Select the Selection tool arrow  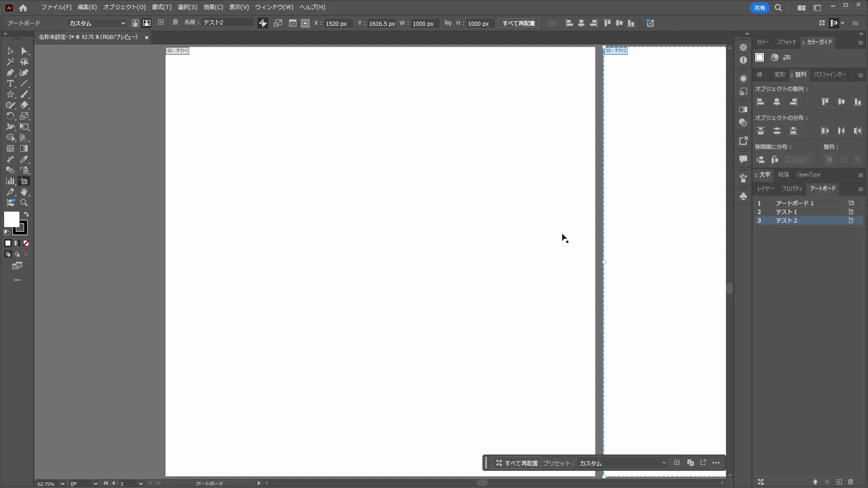(10, 51)
